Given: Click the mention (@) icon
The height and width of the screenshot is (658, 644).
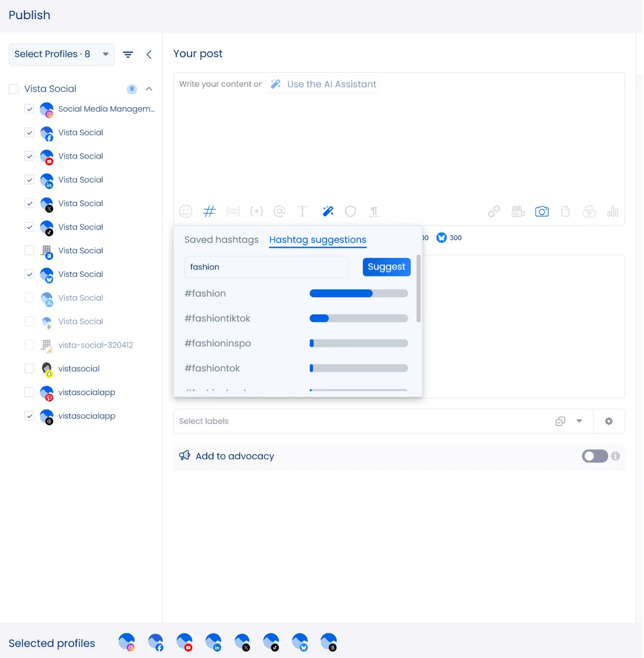Looking at the screenshot, I should pos(280,211).
